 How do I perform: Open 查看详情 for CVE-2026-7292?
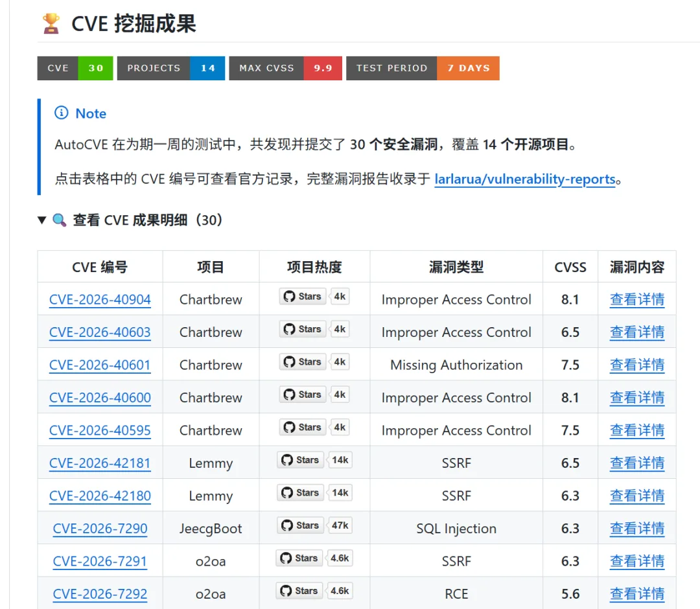(637, 594)
